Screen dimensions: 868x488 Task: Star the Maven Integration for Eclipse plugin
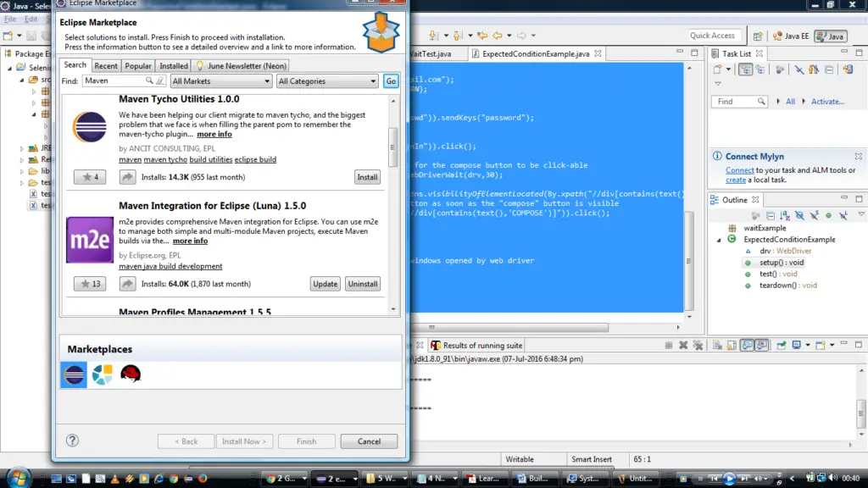click(x=90, y=284)
